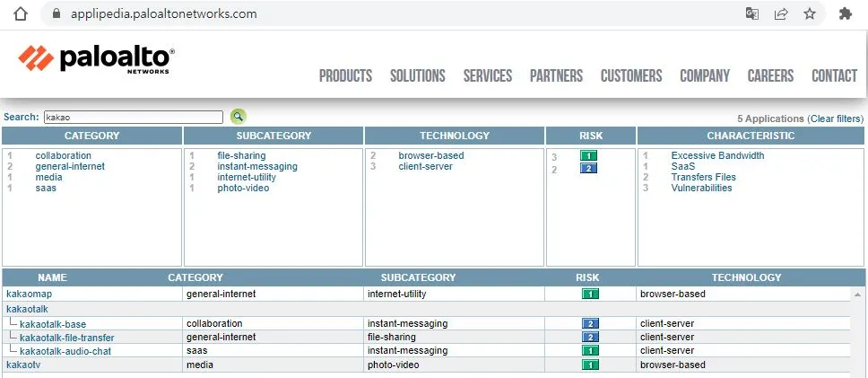Screen dimensions: 868x378
Task: Filter by file-sharing subcategory
Action: [241, 155]
